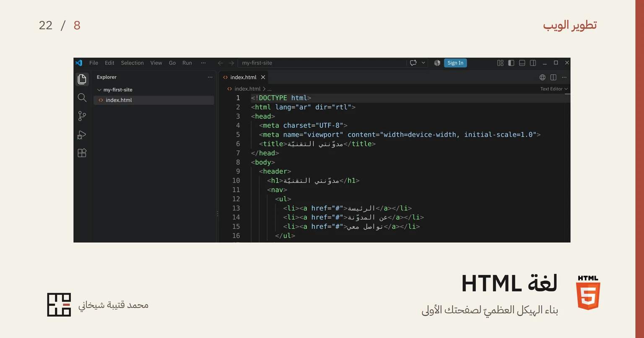Click the DOCTYPE line of code
This screenshot has height=338, width=644.
click(x=281, y=98)
